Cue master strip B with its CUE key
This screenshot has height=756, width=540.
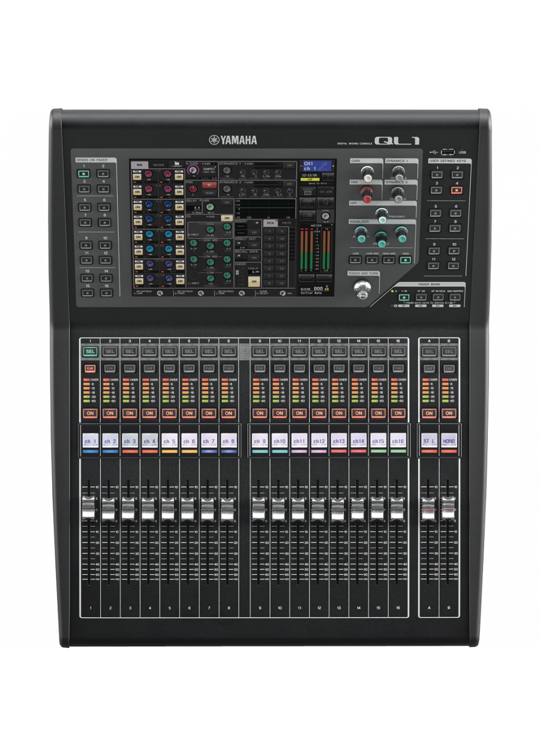[448, 368]
